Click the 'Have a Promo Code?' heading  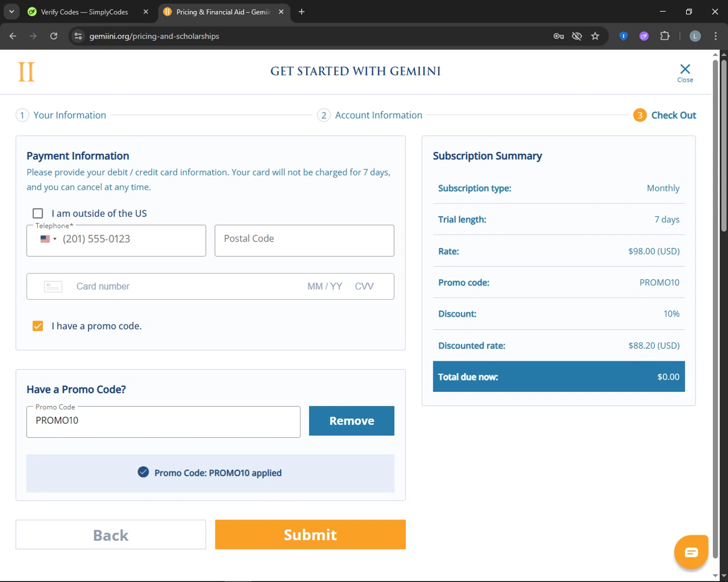click(x=76, y=389)
